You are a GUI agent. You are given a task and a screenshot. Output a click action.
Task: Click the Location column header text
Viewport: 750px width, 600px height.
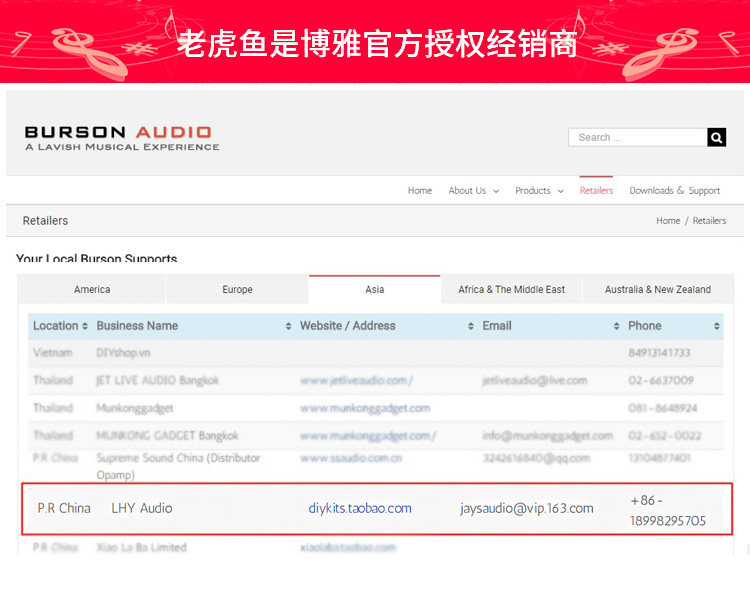tap(55, 326)
